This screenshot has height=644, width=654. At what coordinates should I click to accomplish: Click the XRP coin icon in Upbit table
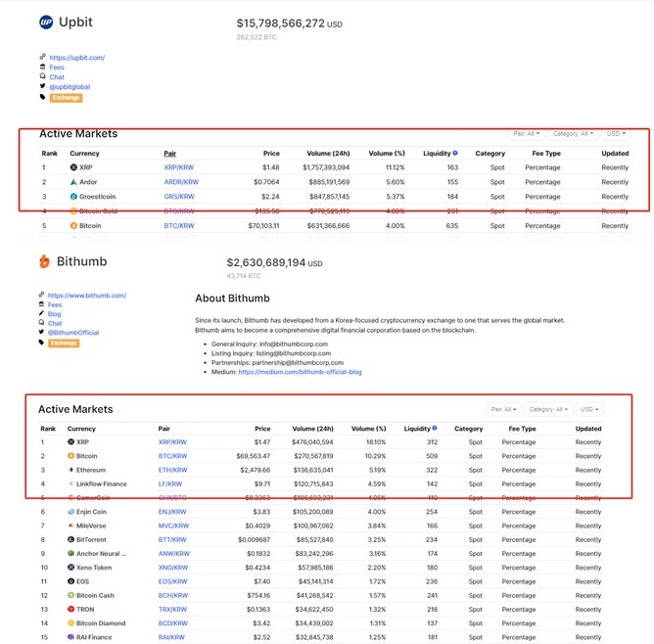(73, 167)
